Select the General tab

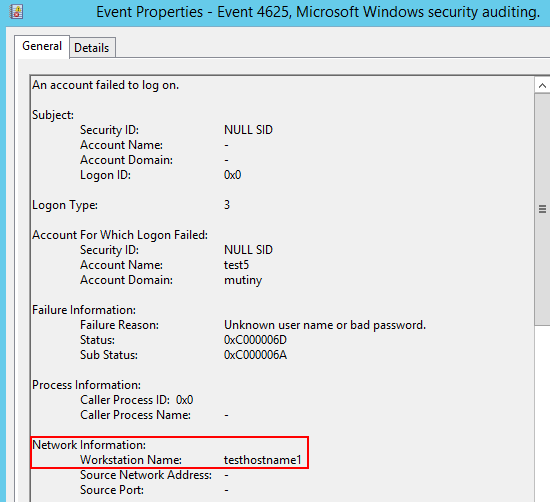(x=42, y=46)
